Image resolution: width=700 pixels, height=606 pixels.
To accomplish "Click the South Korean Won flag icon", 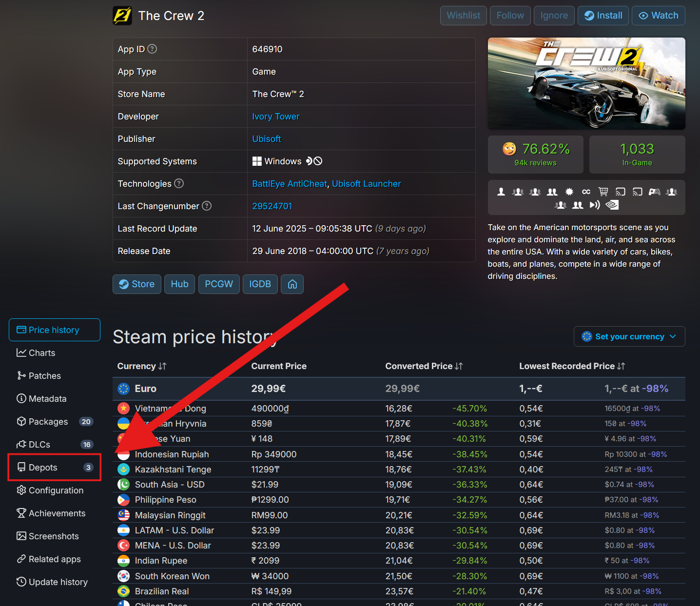I will point(124,576).
